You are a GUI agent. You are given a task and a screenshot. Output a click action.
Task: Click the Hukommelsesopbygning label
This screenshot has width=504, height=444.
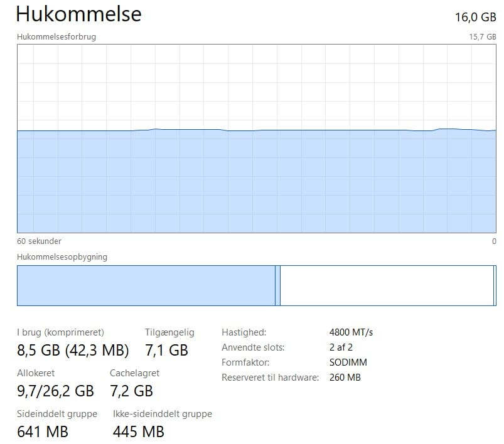pyautogui.click(x=62, y=257)
